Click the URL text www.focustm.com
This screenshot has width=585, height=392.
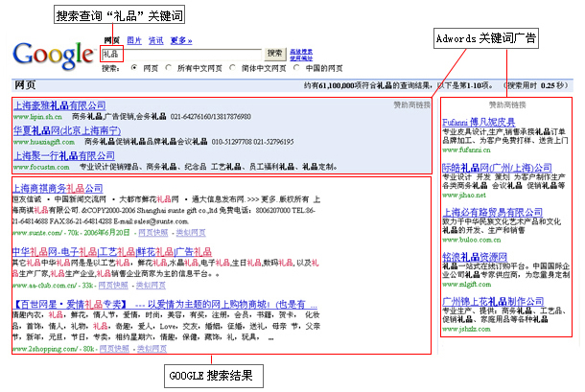click(41, 167)
